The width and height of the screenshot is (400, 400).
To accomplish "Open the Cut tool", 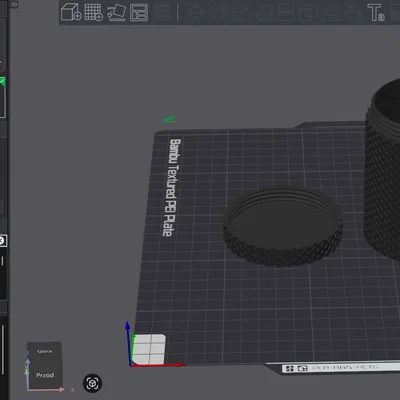I will pyautogui.click(x=286, y=13).
